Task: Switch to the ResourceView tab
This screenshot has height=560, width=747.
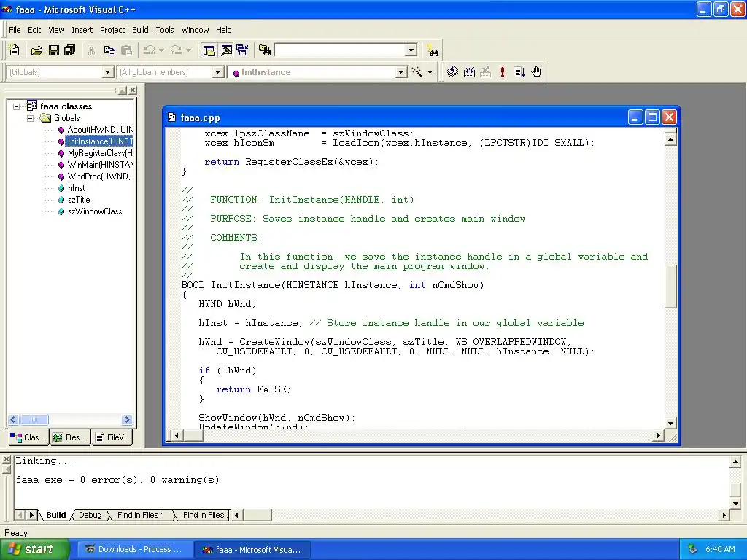Action: point(69,437)
